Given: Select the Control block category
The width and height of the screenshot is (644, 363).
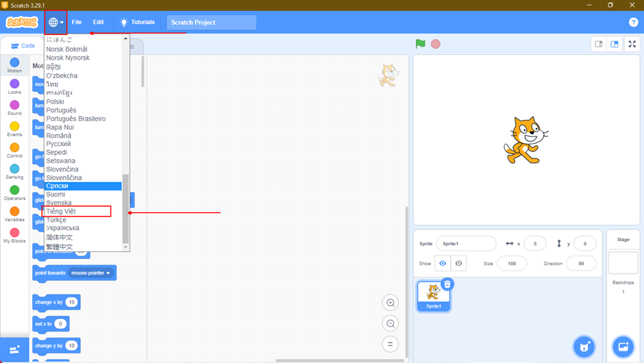Looking at the screenshot, I should (x=14, y=150).
